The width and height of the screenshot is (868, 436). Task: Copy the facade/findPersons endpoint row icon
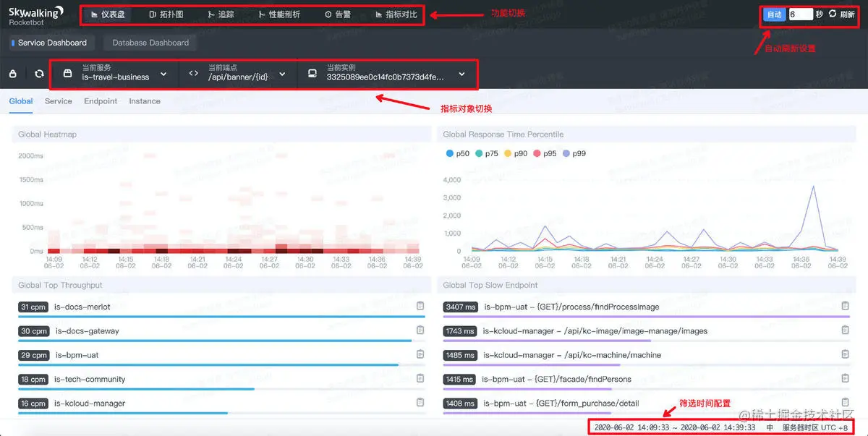click(x=846, y=378)
